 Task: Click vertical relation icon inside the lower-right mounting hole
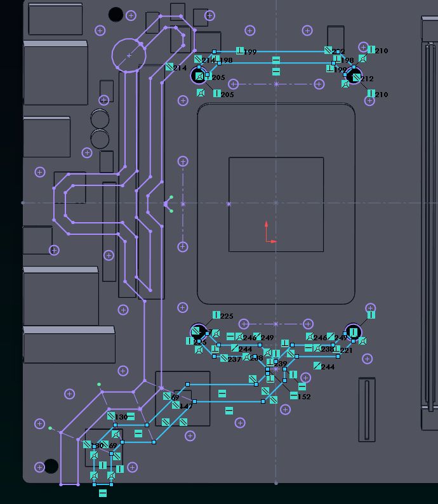coord(354,331)
